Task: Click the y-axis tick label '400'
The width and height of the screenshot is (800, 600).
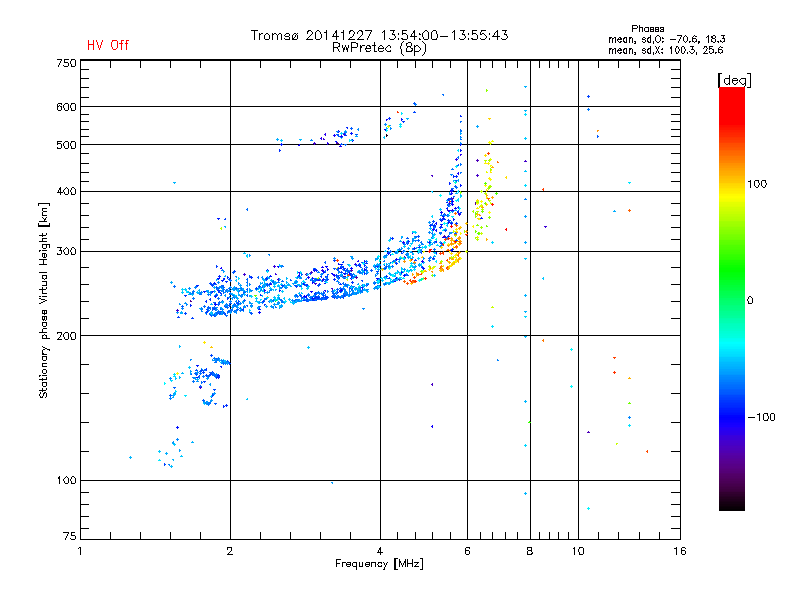Action: click(x=66, y=191)
